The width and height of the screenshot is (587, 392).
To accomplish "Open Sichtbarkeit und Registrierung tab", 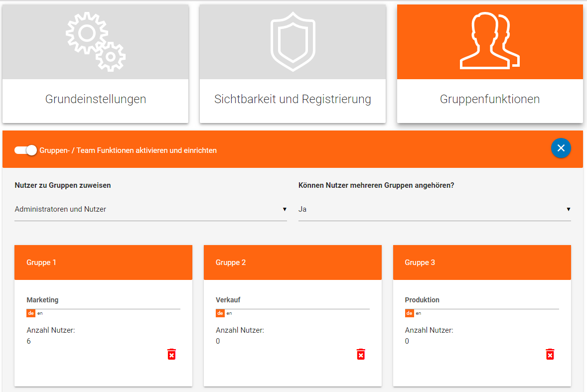I will tap(293, 99).
